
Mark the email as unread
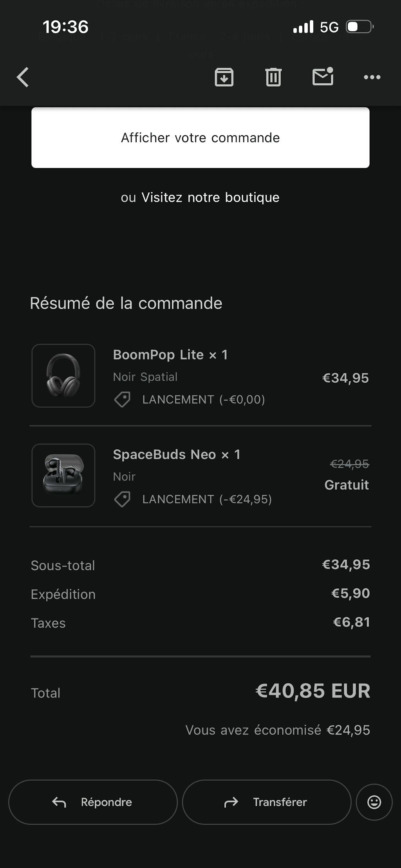323,76
